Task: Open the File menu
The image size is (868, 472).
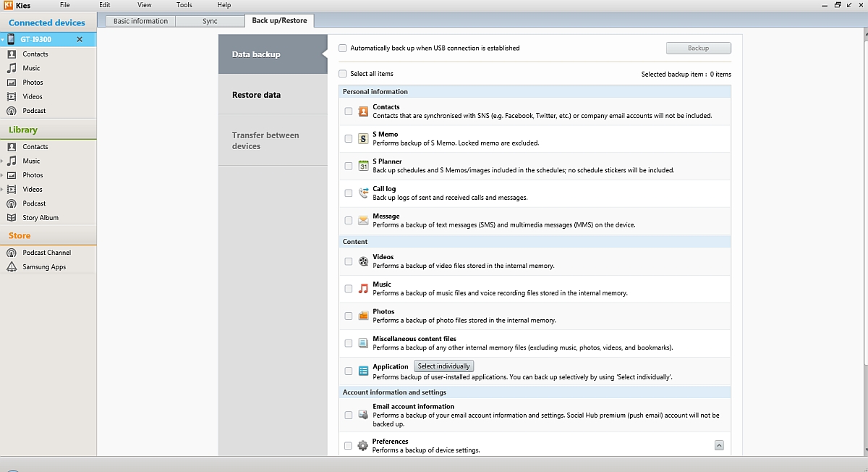Action: 65,5
